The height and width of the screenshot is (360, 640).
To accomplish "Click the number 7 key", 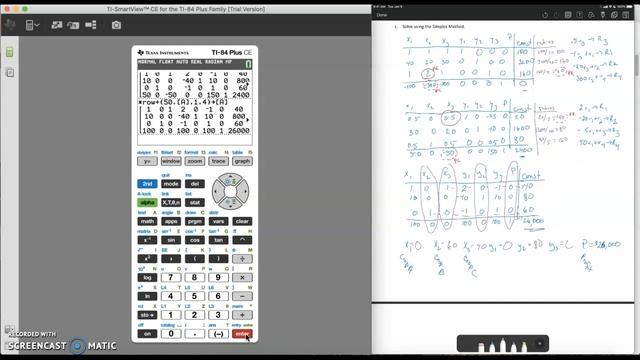I will click(171, 278).
